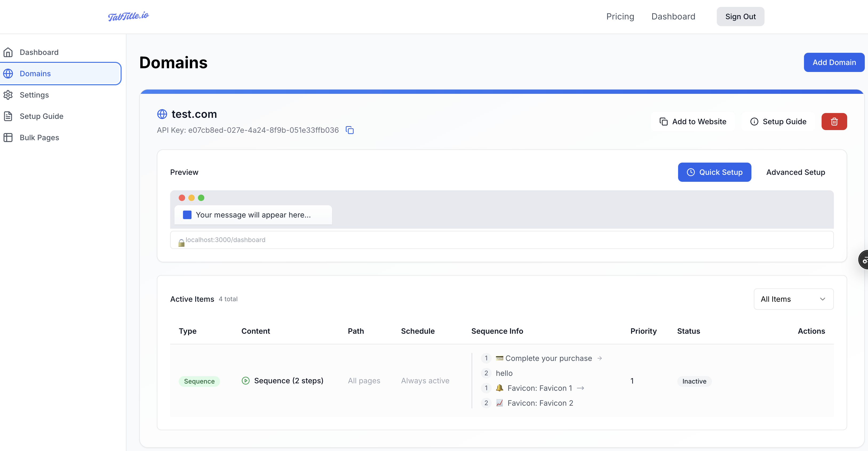Click the copy icon in Add to Website
This screenshot has height=451, width=868.
pos(663,122)
